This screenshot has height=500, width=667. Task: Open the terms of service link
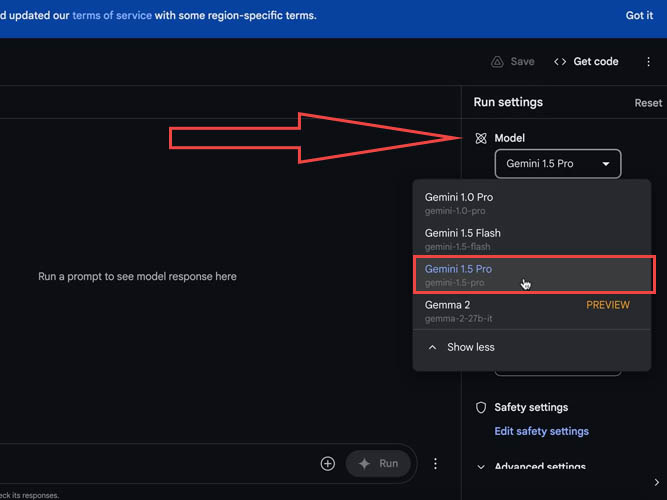[110, 16]
